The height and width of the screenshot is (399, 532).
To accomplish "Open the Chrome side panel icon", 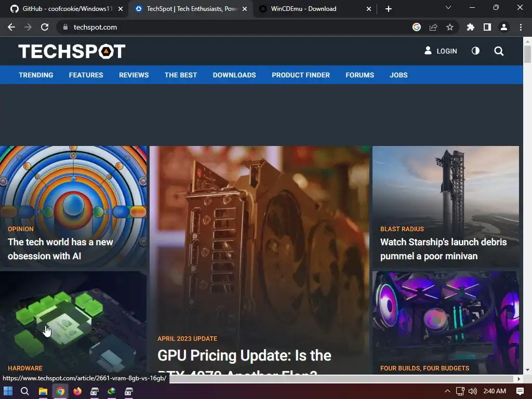I will pos(487,27).
